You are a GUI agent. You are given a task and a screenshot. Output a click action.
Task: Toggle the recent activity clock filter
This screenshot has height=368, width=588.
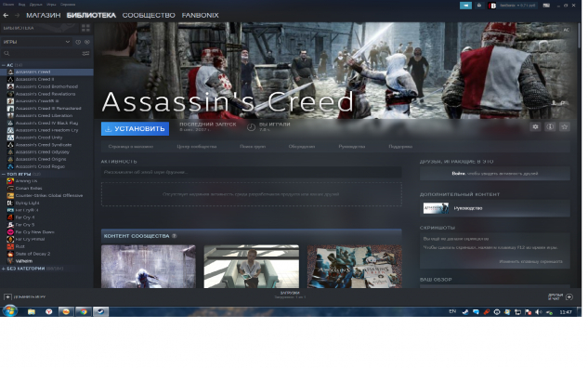[78, 42]
